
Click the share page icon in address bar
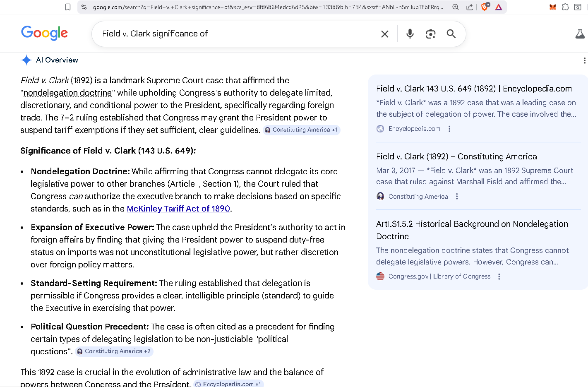tap(469, 7)
